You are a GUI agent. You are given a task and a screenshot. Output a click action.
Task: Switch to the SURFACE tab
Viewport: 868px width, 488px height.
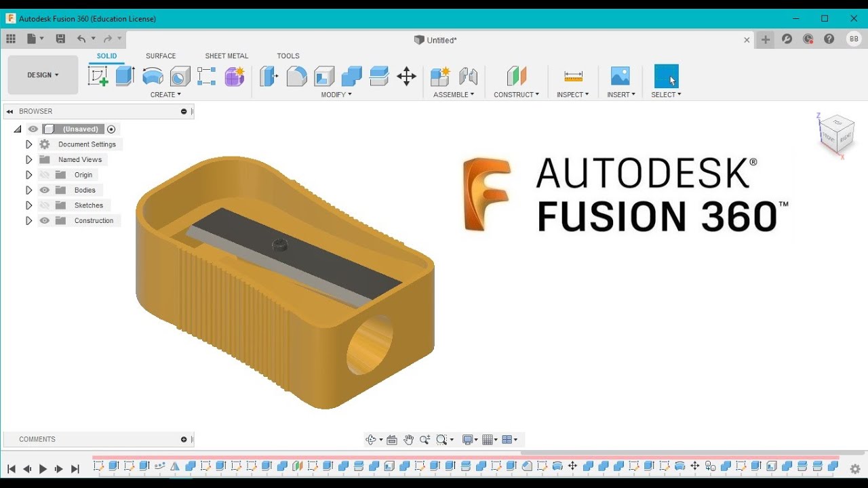pos(161,56)
